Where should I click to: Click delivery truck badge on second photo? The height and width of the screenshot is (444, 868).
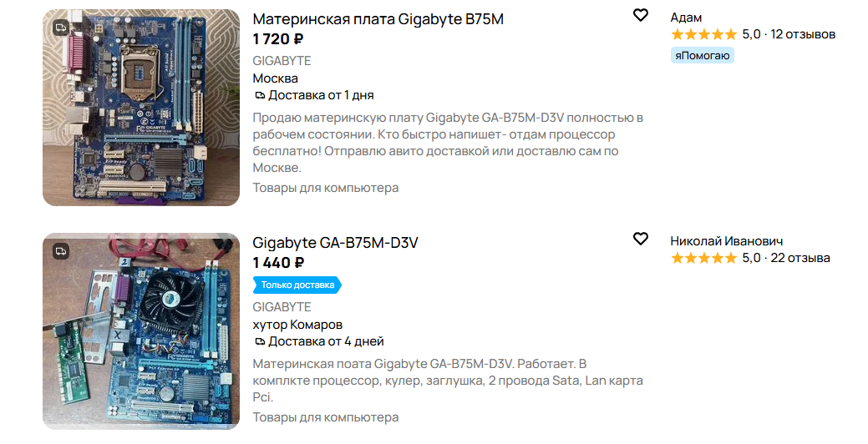61,250
